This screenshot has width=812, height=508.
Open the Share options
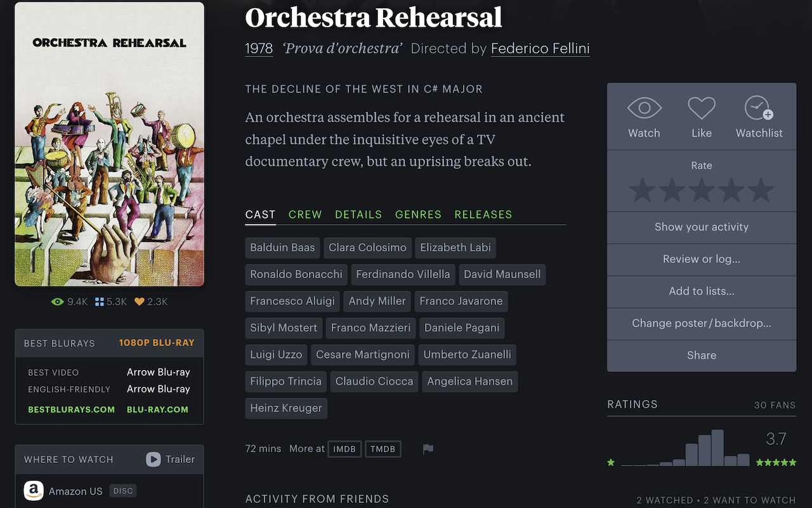click(x=702, y=356)
